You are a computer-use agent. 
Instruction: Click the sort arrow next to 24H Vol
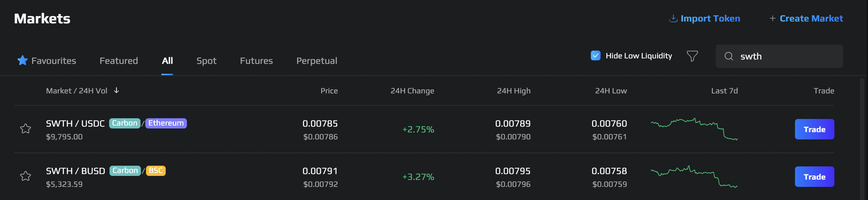(116, 90)
